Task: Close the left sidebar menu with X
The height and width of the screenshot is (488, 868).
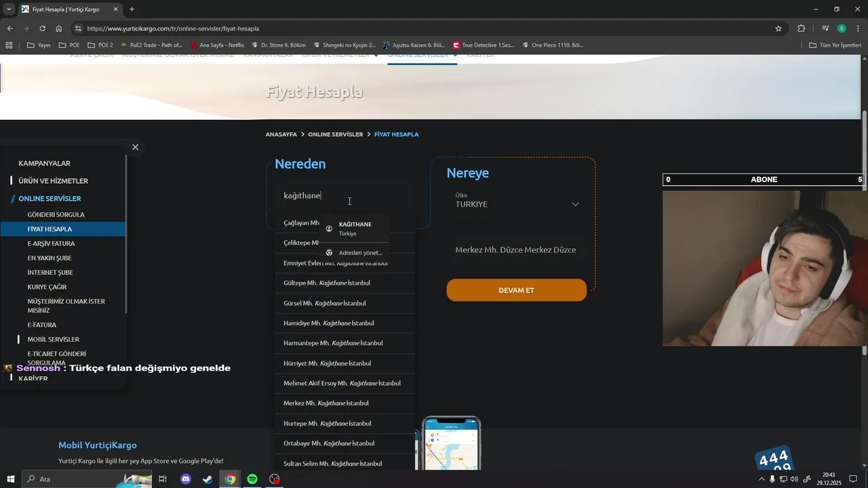Action: [135, 147]
